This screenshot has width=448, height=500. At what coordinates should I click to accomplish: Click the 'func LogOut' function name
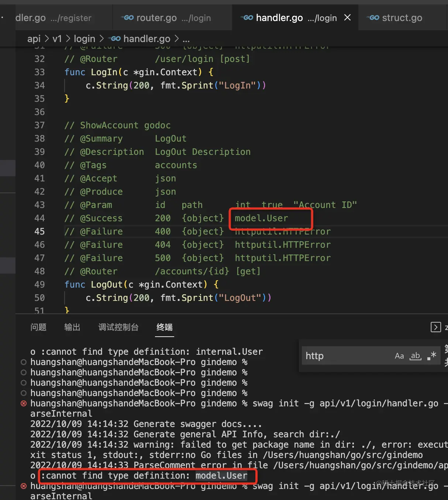(x=107, y=285)
